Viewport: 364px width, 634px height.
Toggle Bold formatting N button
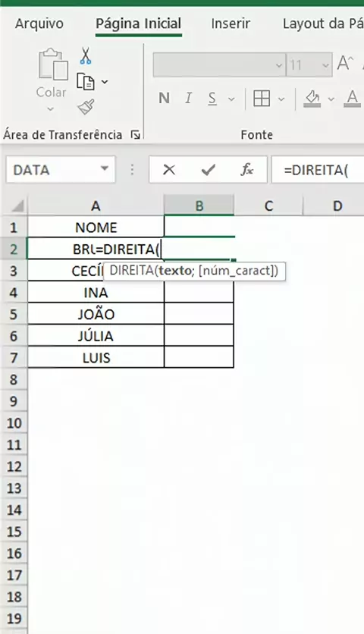[x=165, y=99]
